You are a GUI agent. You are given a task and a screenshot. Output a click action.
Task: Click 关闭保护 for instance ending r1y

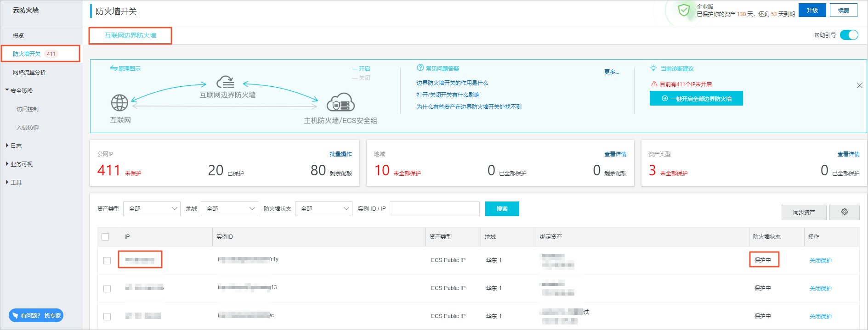(820, 260)
